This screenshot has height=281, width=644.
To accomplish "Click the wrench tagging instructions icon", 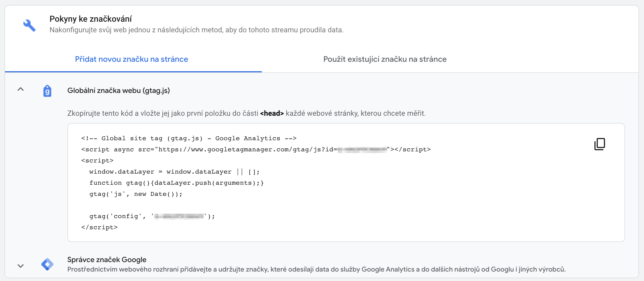I will (x=29, y=25).
